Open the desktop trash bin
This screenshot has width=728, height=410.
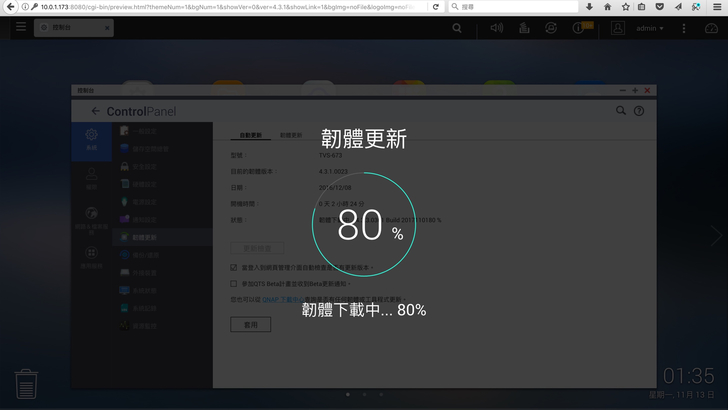point(26,384)
